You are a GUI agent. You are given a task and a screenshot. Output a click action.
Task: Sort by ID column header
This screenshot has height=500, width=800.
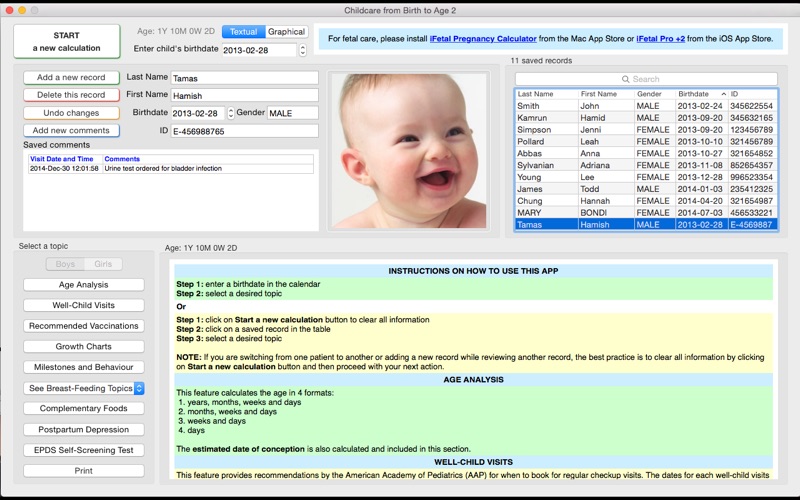753,94
